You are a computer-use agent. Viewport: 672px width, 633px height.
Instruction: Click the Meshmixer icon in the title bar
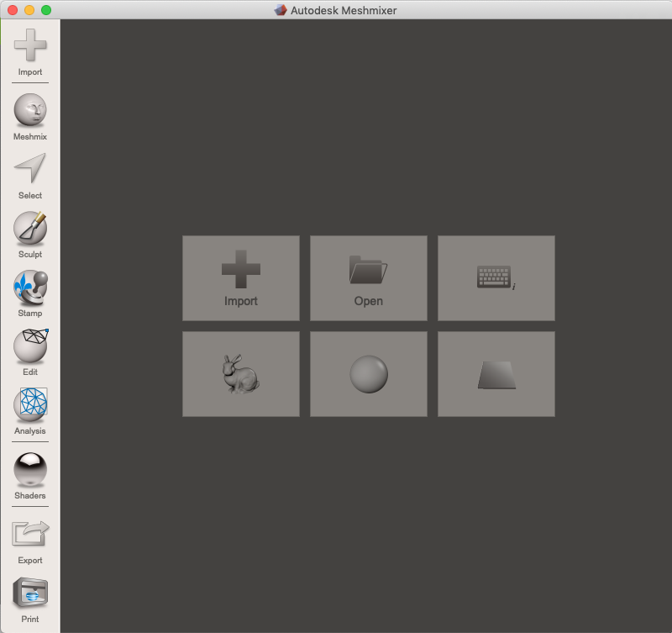(280, 10)
